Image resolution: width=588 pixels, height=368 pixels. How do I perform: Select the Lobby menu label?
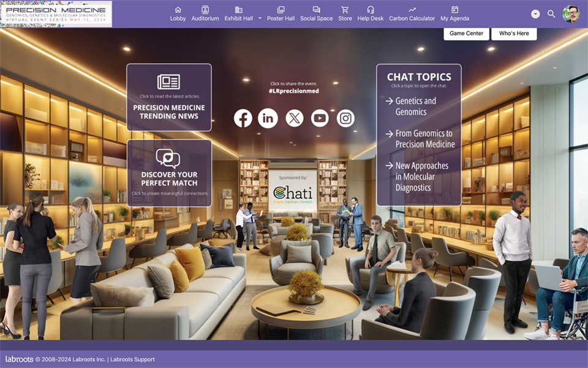coord(178,18)
